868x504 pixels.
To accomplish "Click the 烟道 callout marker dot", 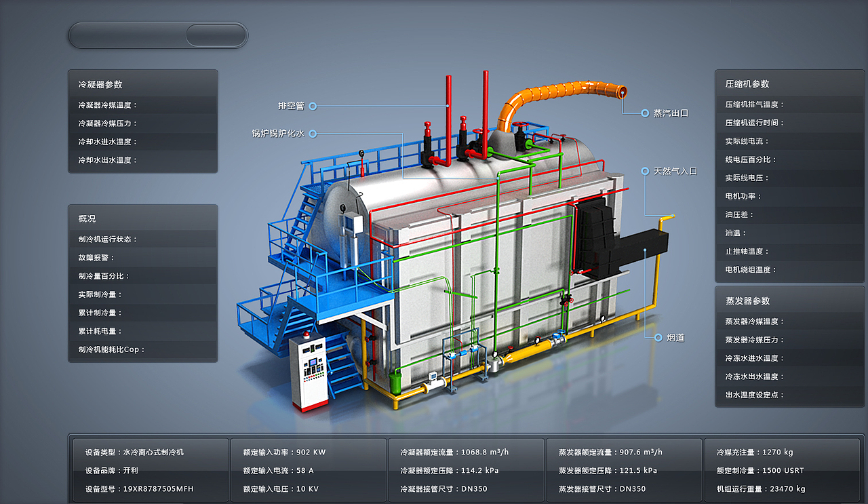I will [x=658, y=337].
